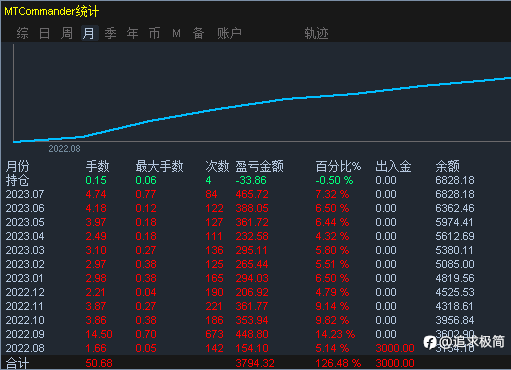Click the 465.72 profit value
Screen dimensions: 511x370
pyautogui.click(x=252, y=194)
